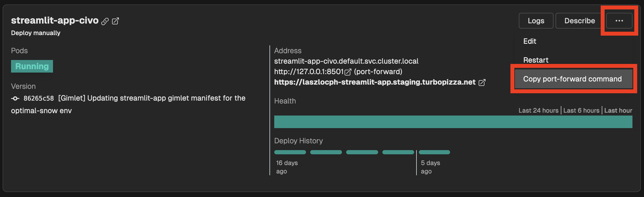Viewport: 644px width, 197px height.
Task: Switch health view to Last hour
Action: coord(618,111)
